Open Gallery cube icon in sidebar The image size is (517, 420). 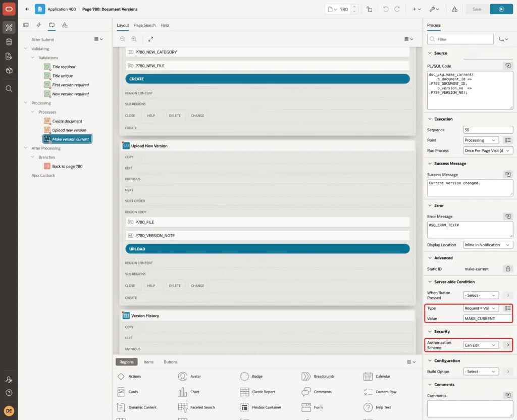pyautogui.click(x=9, y=71)
